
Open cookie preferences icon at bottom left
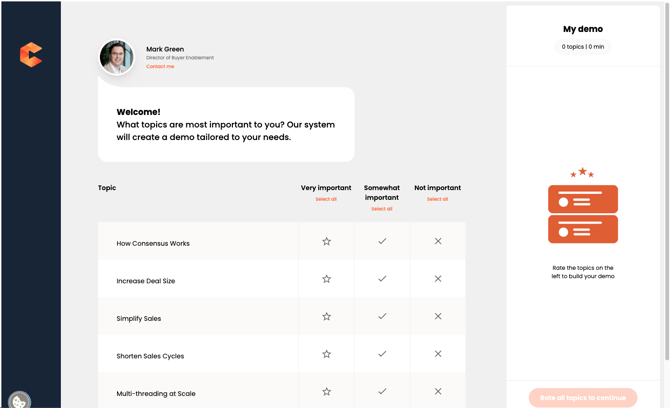tap(19, 401)
